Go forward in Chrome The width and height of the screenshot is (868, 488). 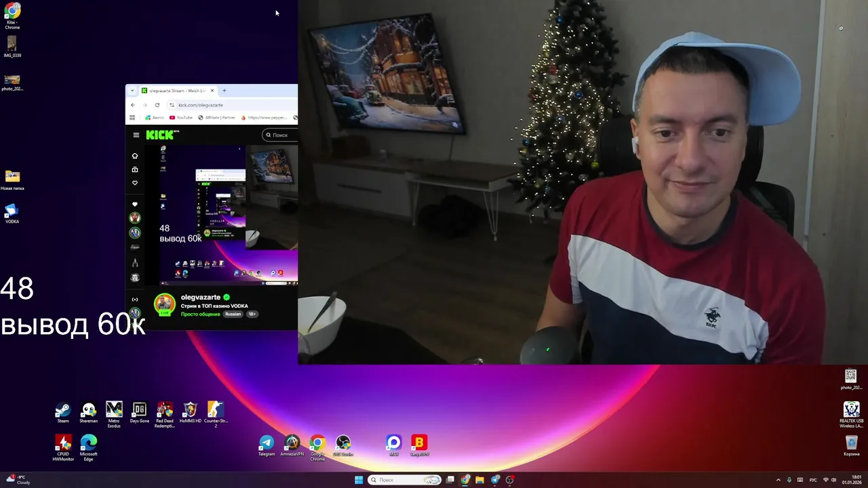pyautogui.click(x=145, y=105)
